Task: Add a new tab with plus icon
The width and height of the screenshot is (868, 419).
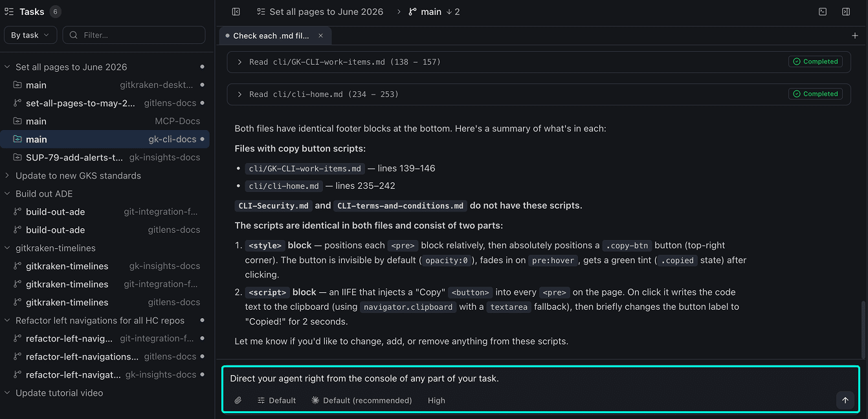Action: pos(855,36)
